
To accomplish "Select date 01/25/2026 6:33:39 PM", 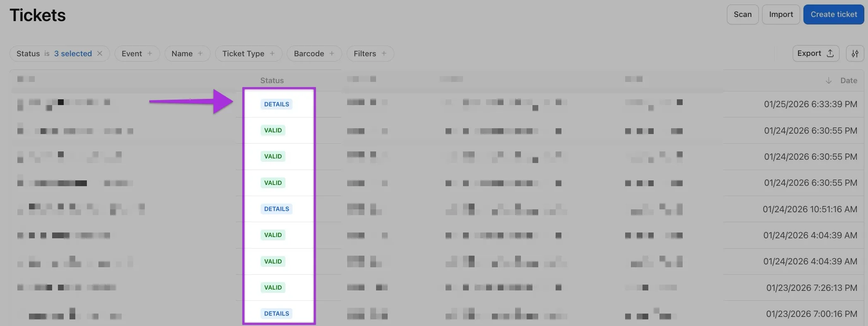I will pos(810,104).
